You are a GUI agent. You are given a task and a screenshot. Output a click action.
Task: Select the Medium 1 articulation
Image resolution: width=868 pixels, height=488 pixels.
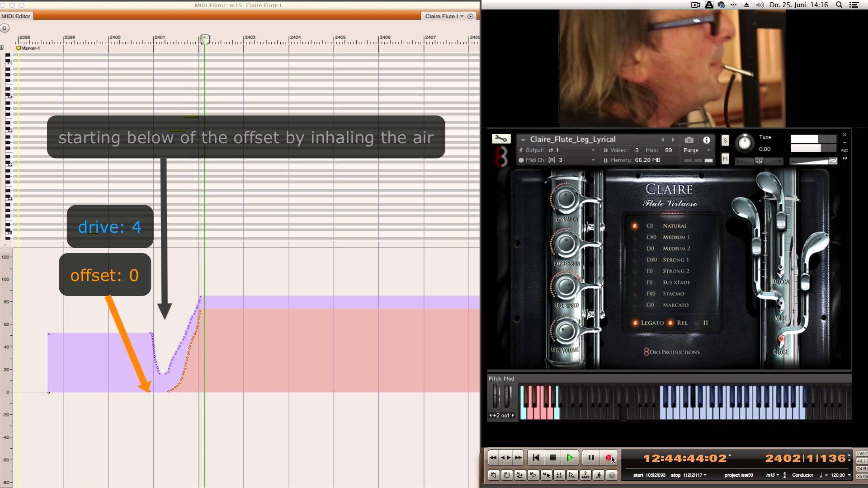pos(676,237)
